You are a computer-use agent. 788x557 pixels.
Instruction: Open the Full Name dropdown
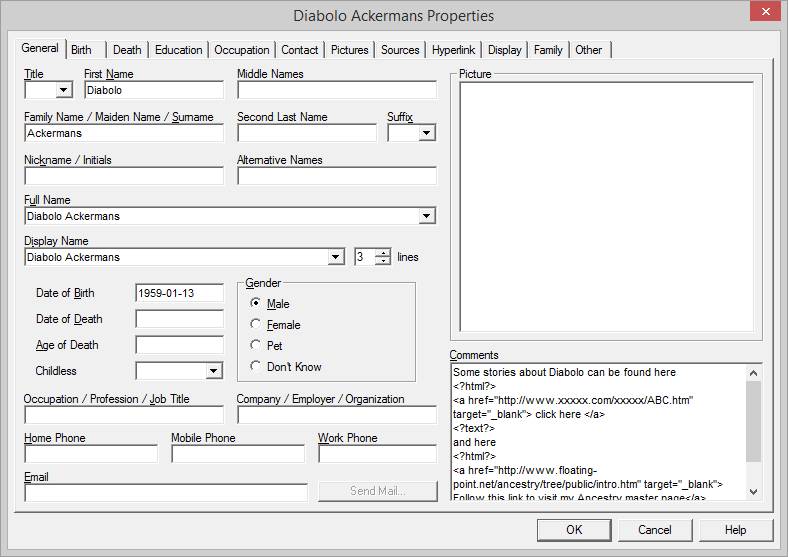pyautogui.click(x=427, y=216)
